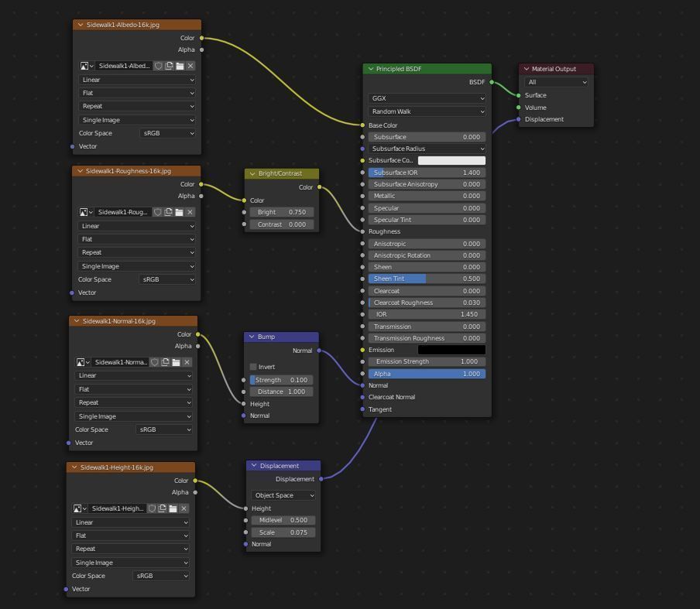Open Linear interpolation dropdown on Albedo node
The width and height of the screenshot is (700, 609).
137,80
